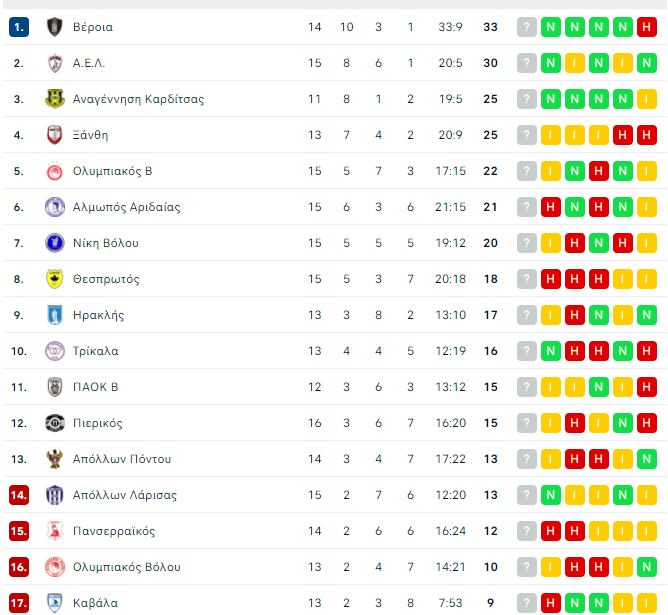Click Ξάνθη's first yellow I result badge

pos(550,135)
